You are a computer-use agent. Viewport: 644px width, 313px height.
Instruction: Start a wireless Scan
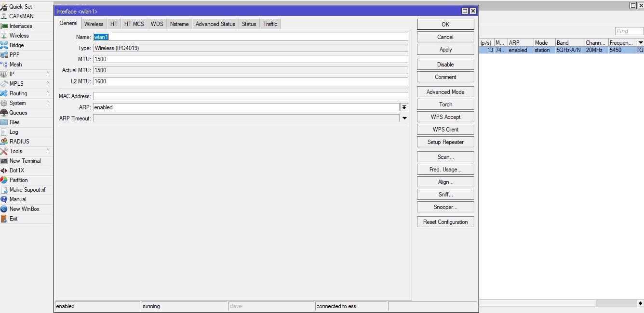pos(445,156)
